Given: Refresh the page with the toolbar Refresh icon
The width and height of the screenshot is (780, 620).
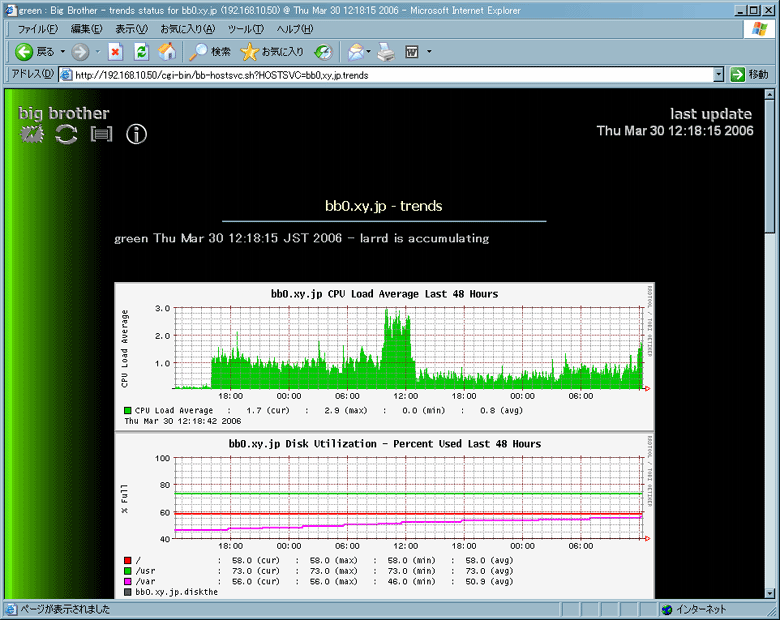Looking at the screenshot, I should pos(141,51).
